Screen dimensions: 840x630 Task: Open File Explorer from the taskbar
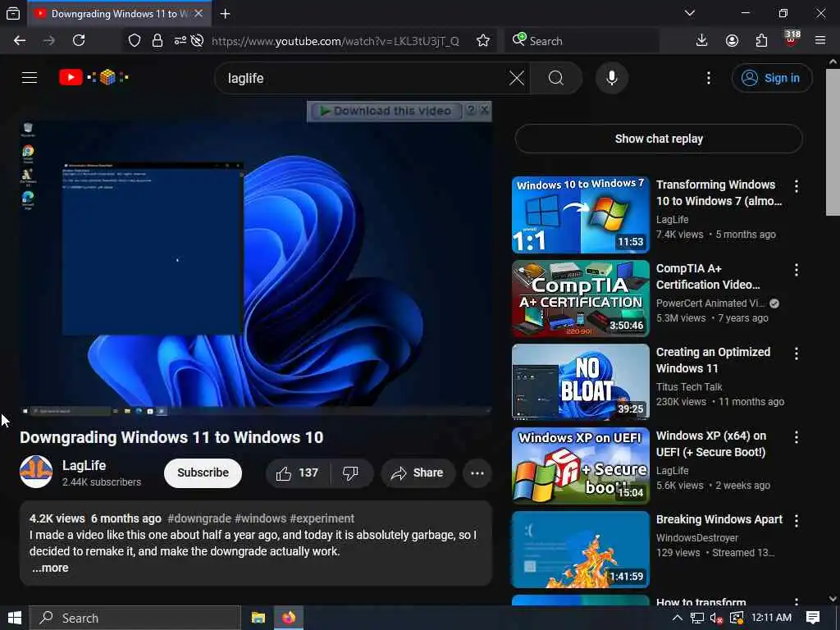[258, 619]
